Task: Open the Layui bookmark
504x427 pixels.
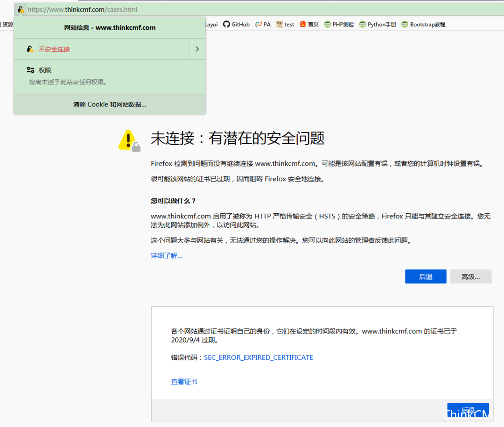Action: point(211,24)
